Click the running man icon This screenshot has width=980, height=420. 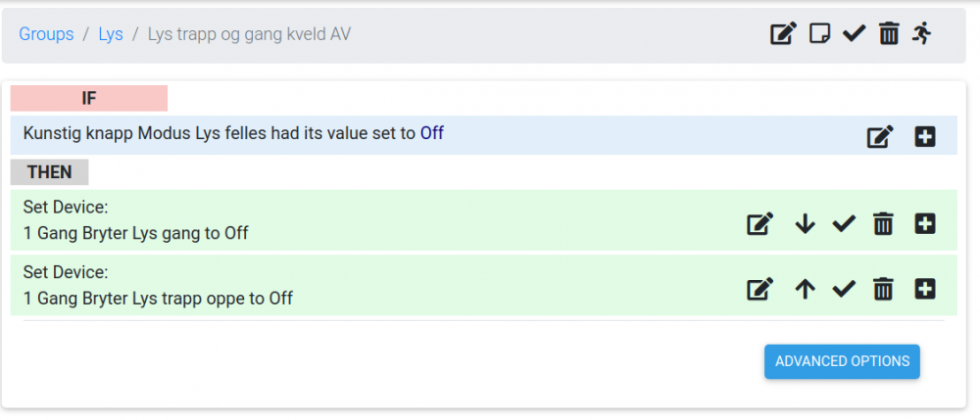[921, 34]
